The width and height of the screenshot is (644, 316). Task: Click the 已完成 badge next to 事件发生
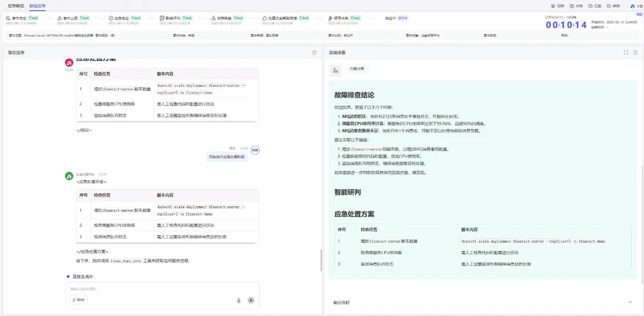32,19
